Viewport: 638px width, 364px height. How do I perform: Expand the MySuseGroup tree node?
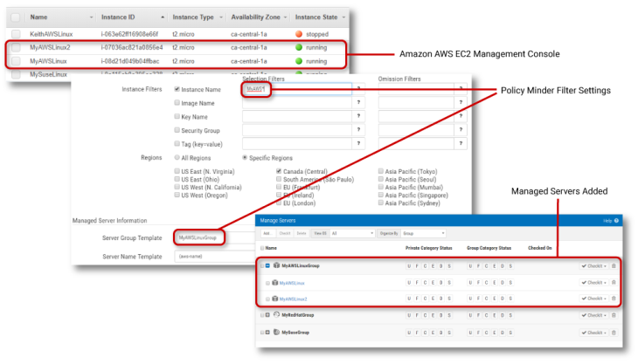pyautogui.click(x=267, y=333)
